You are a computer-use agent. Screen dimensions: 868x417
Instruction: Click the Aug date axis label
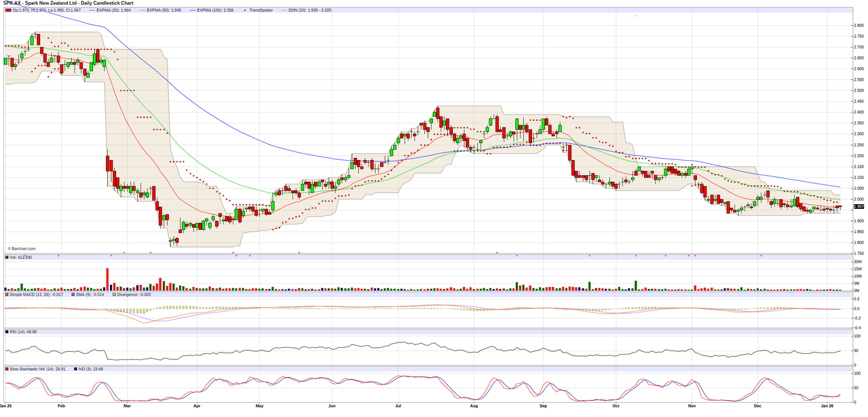pos(474,405)
